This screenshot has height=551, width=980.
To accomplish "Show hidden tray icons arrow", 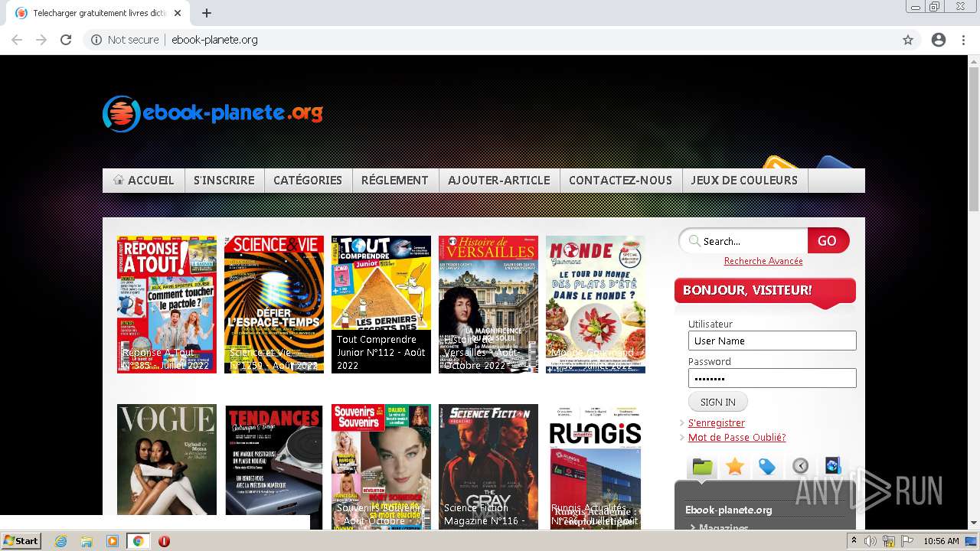I will coord(854,541).
